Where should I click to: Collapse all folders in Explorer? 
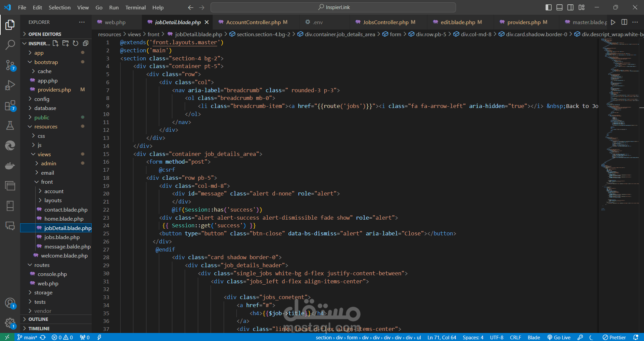86,43
